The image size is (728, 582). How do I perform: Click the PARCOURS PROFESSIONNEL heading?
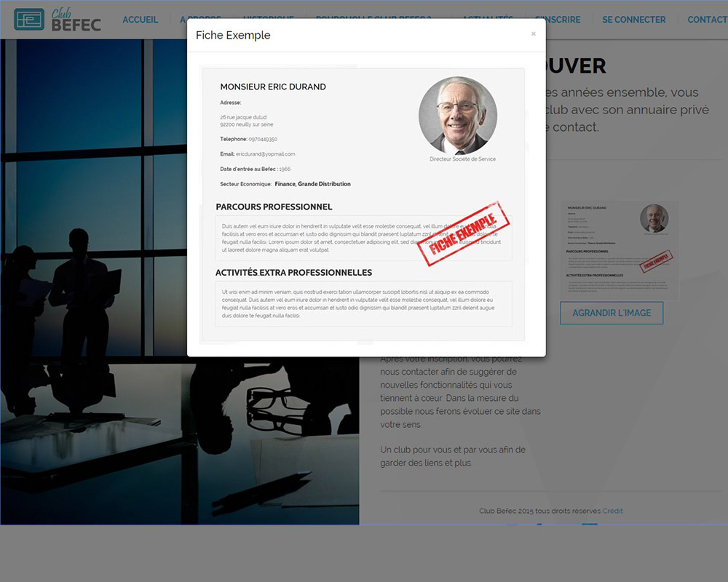(274, 207)
